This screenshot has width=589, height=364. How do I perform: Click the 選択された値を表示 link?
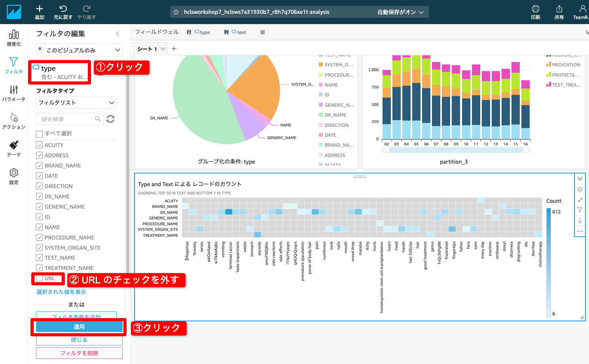61,292
